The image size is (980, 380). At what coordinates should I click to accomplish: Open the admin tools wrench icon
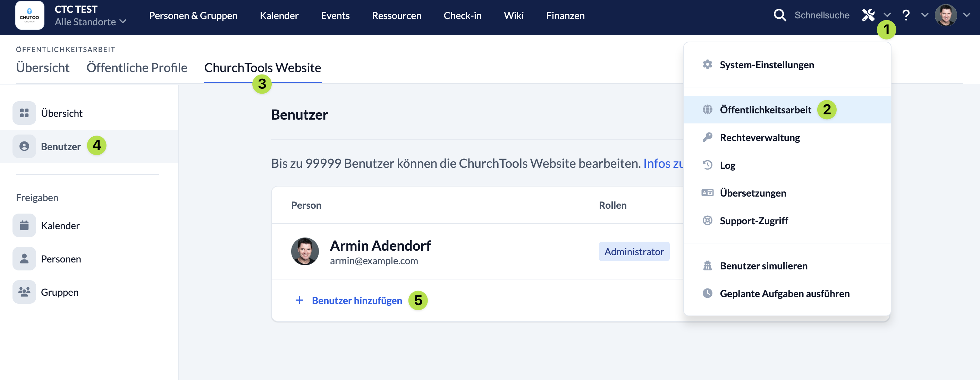coord(869,15)
